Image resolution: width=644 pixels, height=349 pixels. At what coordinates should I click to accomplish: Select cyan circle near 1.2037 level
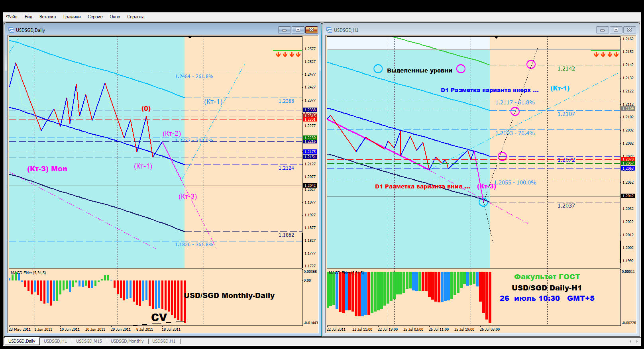click(x=483, y=202)
